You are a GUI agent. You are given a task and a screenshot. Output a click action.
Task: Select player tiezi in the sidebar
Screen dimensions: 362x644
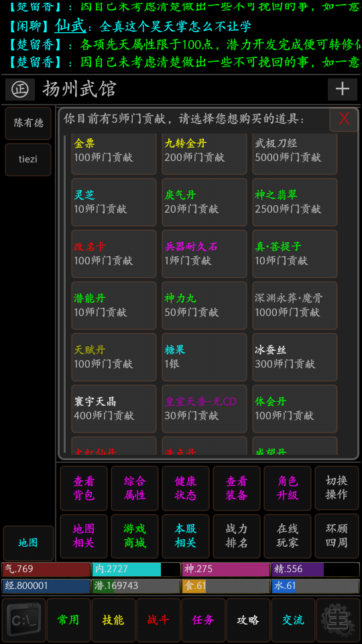point(28,159)
